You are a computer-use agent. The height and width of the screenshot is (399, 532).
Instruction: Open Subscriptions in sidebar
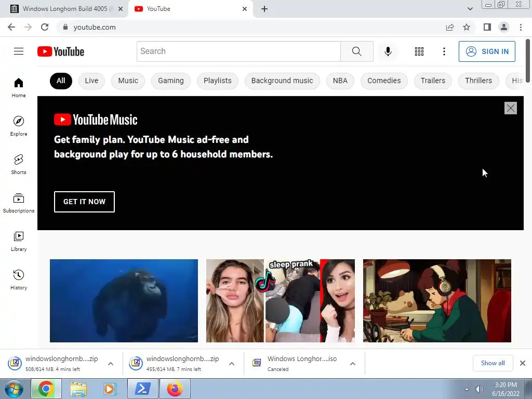click(19, 203)
